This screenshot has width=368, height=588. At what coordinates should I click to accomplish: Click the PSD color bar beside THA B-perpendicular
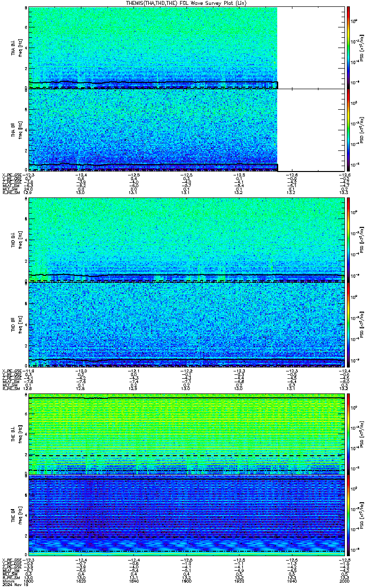point(348,48)
